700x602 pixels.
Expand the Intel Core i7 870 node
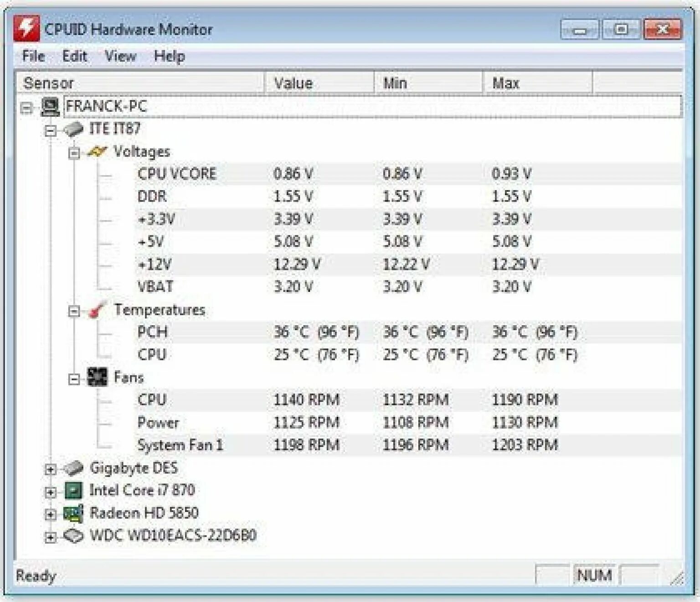click(x=51, y=492)
